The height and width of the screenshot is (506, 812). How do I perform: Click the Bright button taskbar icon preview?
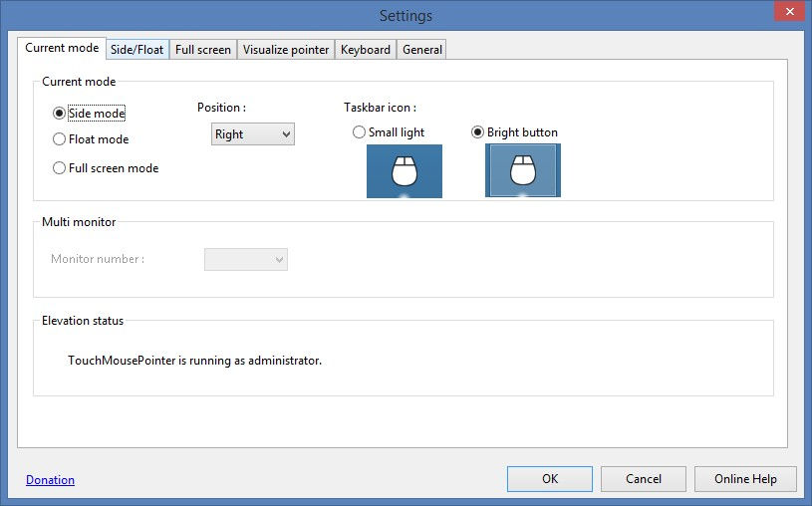(x=523, y=170)
